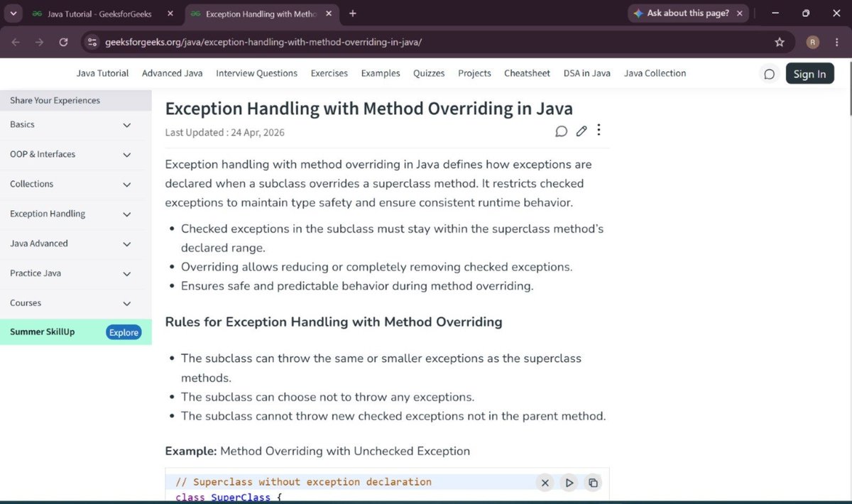Viewport: 852px width, 504px height.
Task: Open Cheatsheet nav link
Action: pyautogui.click(x=528, y=73)
